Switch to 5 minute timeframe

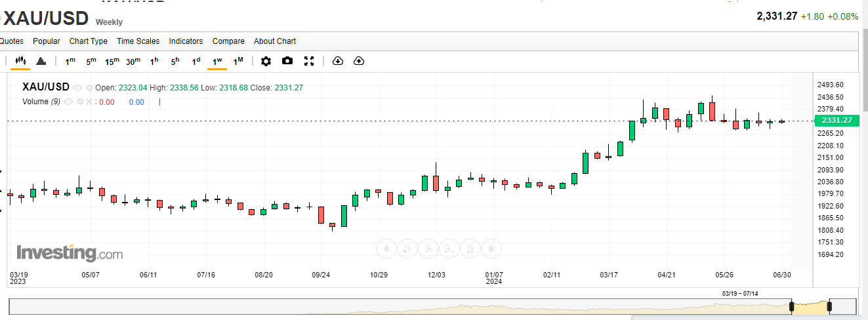[91, 61]
